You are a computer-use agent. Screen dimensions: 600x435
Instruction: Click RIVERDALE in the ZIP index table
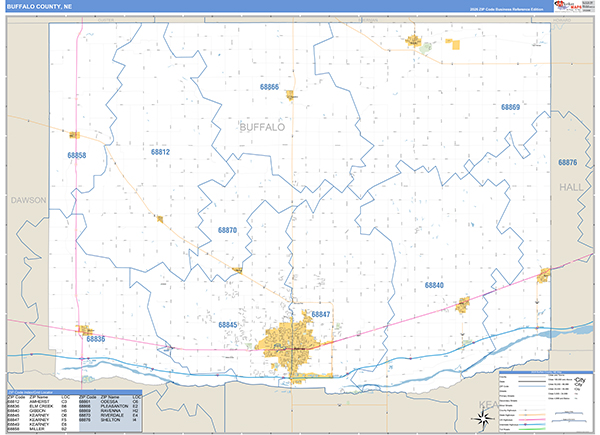pyautogui.click(x=112, y=415)
